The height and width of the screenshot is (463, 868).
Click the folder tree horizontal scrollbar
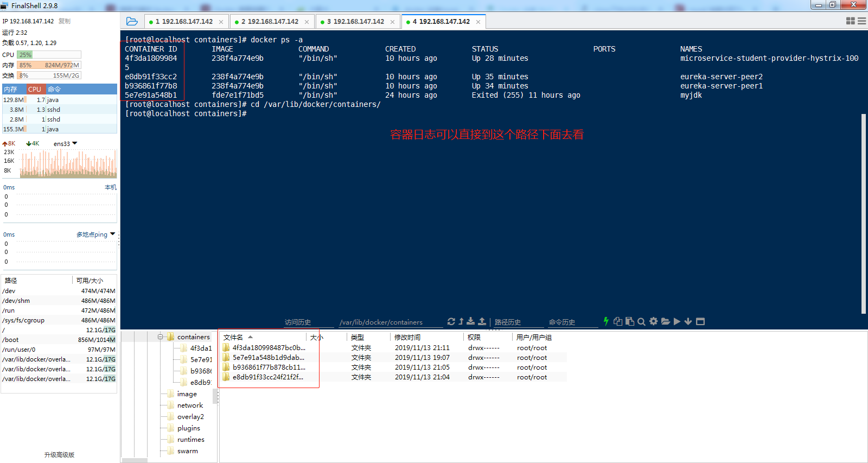point(135,460)
